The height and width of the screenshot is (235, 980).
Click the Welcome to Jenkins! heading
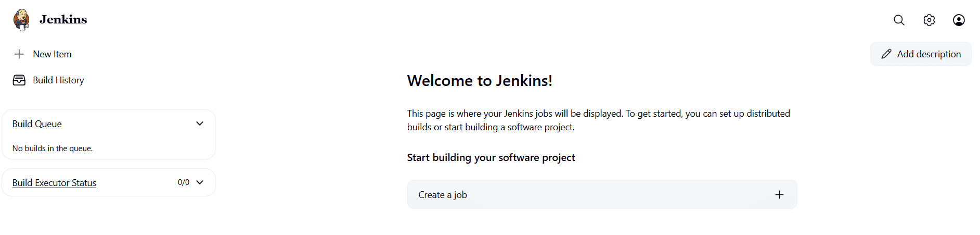point(480,81)
